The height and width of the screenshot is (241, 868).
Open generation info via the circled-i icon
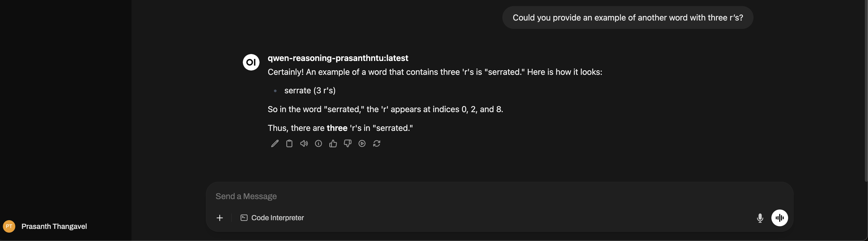point(318,143)
